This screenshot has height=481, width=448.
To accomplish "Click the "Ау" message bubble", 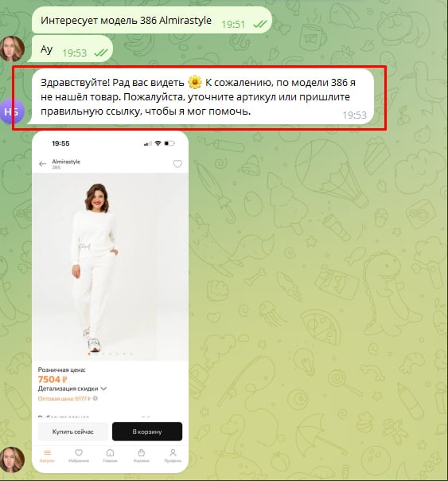I will point(72,49).
